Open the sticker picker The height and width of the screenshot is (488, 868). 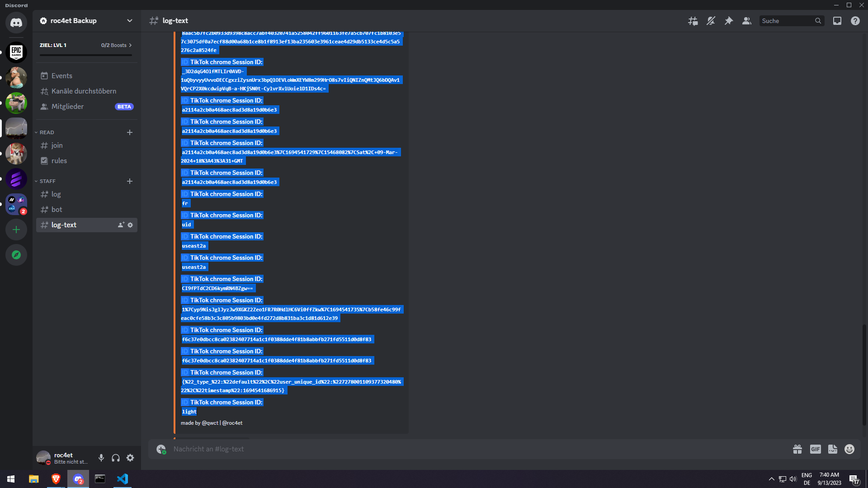pos(833,449)
